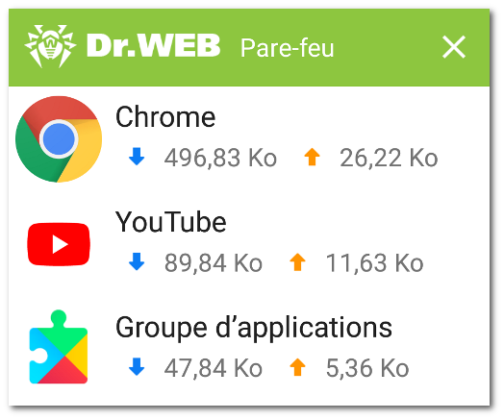Close the Pare-feu popup window
Screen dimensions: 504x420
(x=454, y=47)
